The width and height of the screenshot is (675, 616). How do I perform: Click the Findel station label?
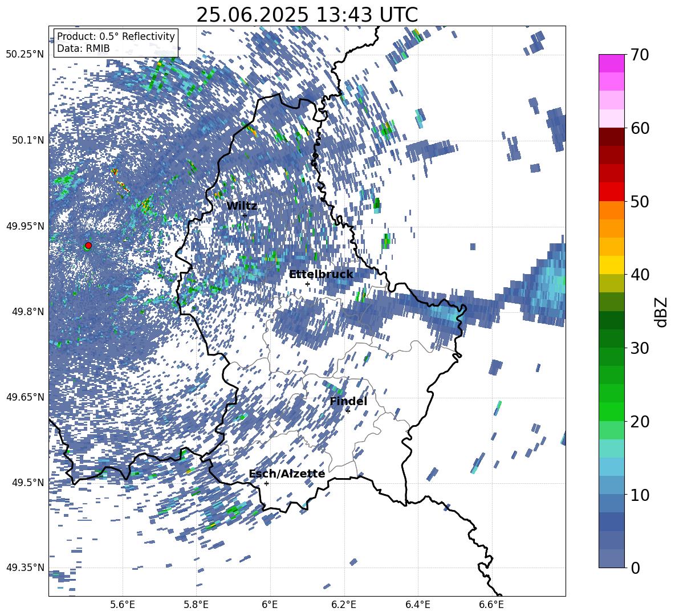tap(348, 401)
